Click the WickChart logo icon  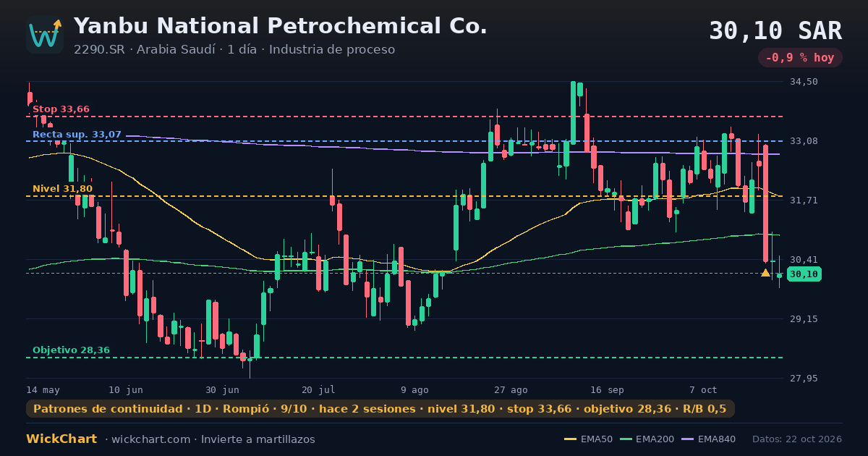point(45,35)
